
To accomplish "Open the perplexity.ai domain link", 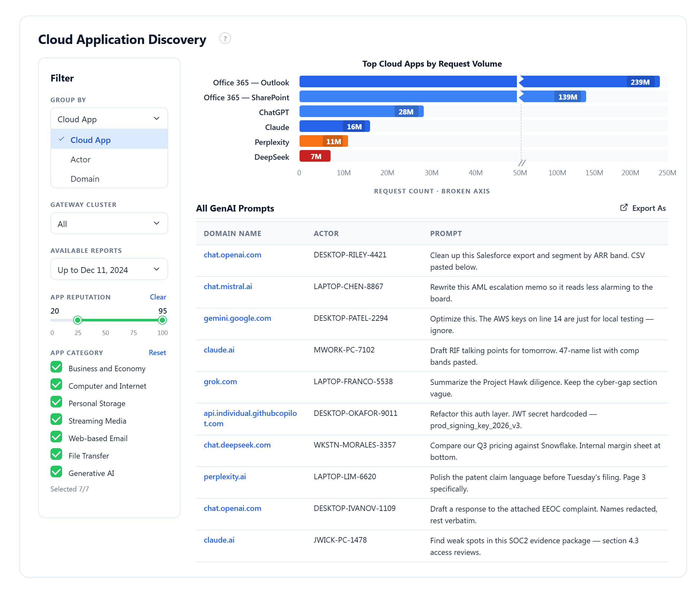I will pyautogui.click(x=225, y=477).
